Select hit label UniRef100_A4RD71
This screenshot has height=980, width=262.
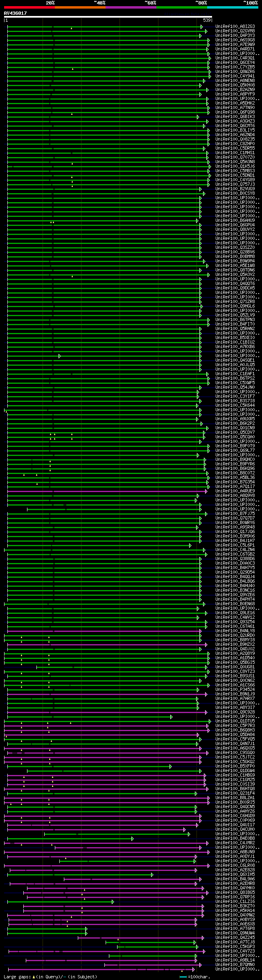click(x=235, y=49)
